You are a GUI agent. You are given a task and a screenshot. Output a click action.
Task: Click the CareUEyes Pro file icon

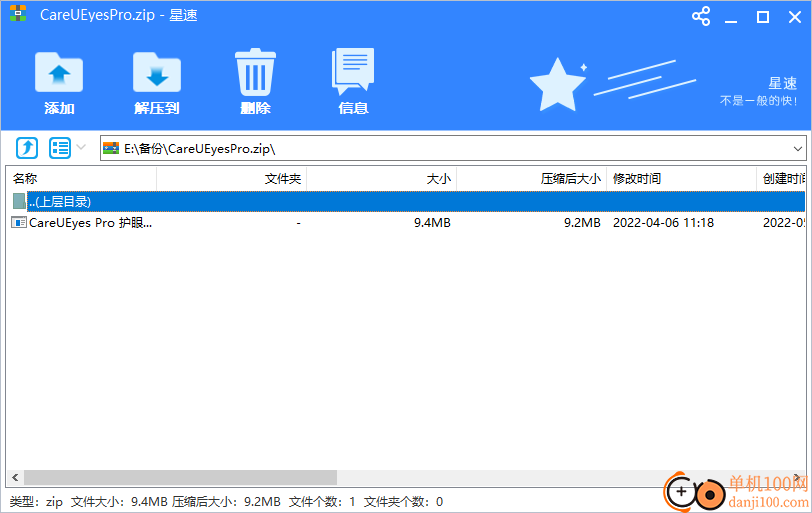19,223
